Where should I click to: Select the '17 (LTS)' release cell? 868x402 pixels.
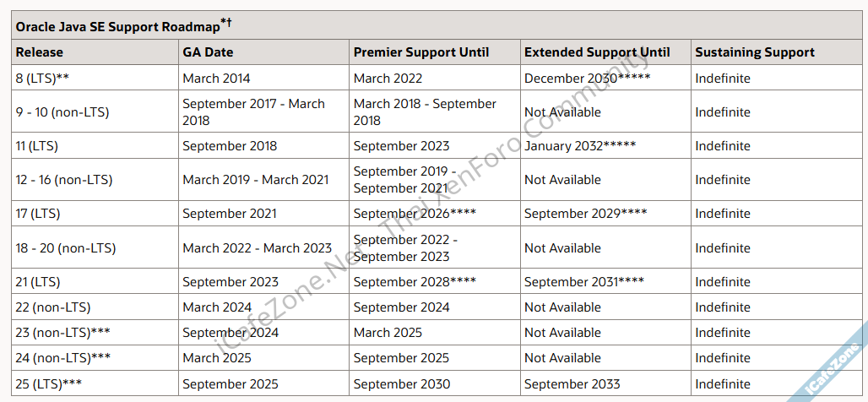[38, 214]
